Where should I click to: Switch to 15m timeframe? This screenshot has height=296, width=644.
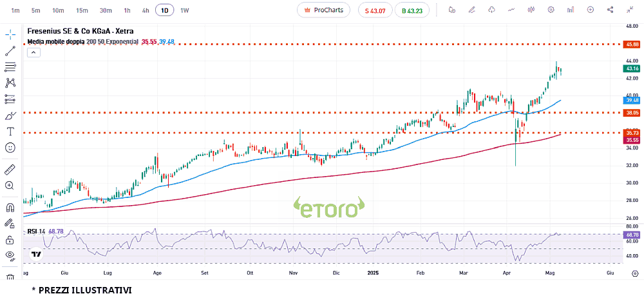[x=82, y=11]
